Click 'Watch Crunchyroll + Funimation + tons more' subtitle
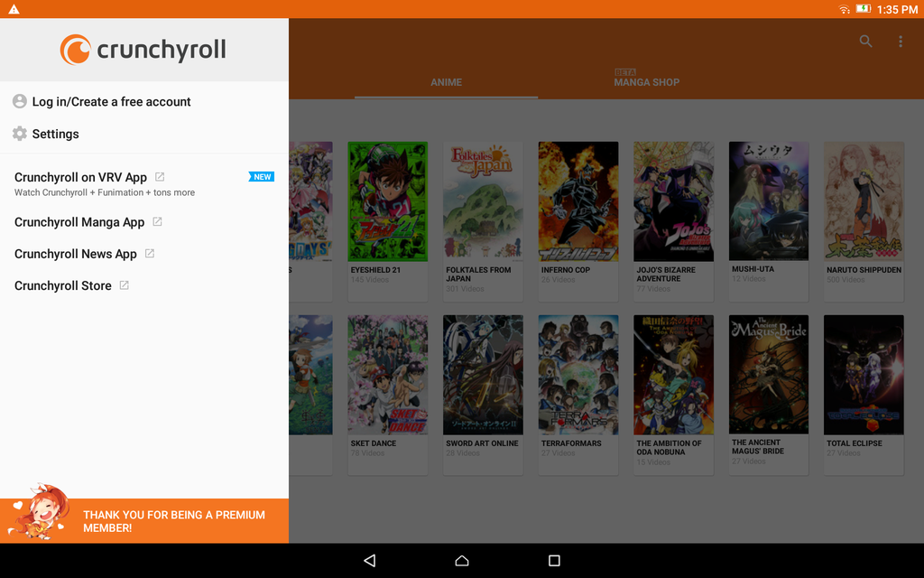This screenshot has height=578, width=924. (105, 193)
